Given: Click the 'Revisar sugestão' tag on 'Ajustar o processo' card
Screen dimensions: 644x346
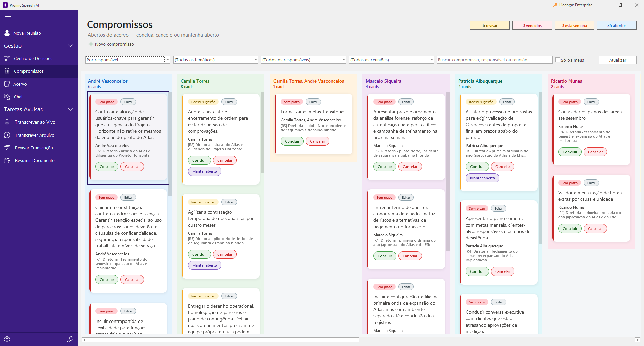Looking at the screenshot, I should (481, 102).
